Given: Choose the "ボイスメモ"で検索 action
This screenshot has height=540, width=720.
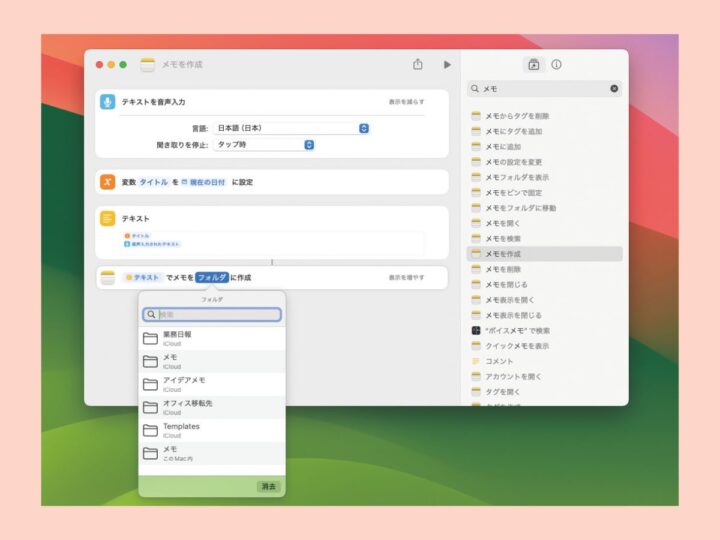Looking at the screenshot, I should point(545,330).
